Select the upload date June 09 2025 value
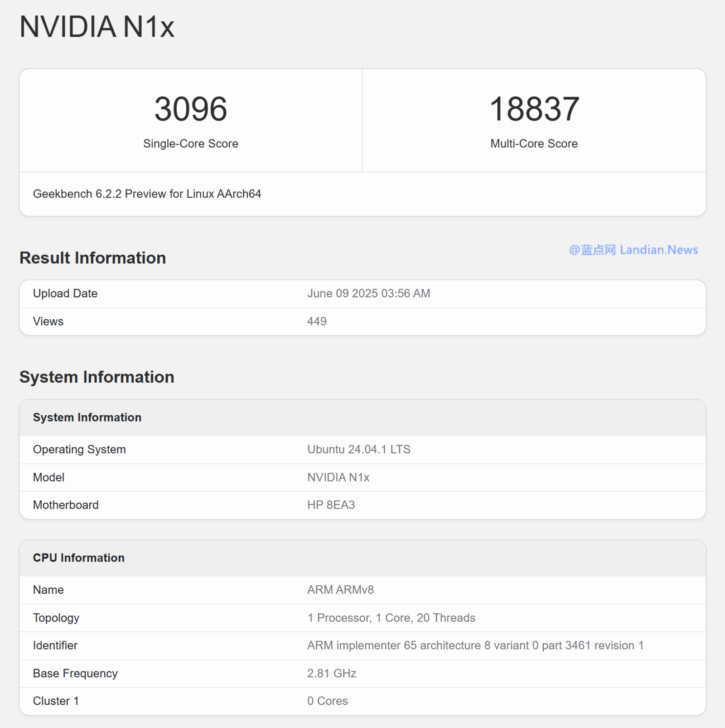 368,294
